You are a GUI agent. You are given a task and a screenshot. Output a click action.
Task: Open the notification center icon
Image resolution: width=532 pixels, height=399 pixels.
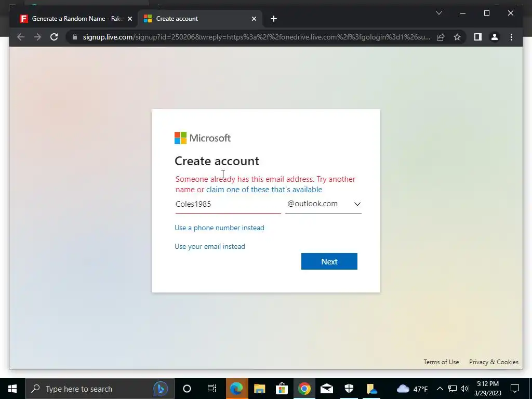pyautogui.click(x=515, y=389)
